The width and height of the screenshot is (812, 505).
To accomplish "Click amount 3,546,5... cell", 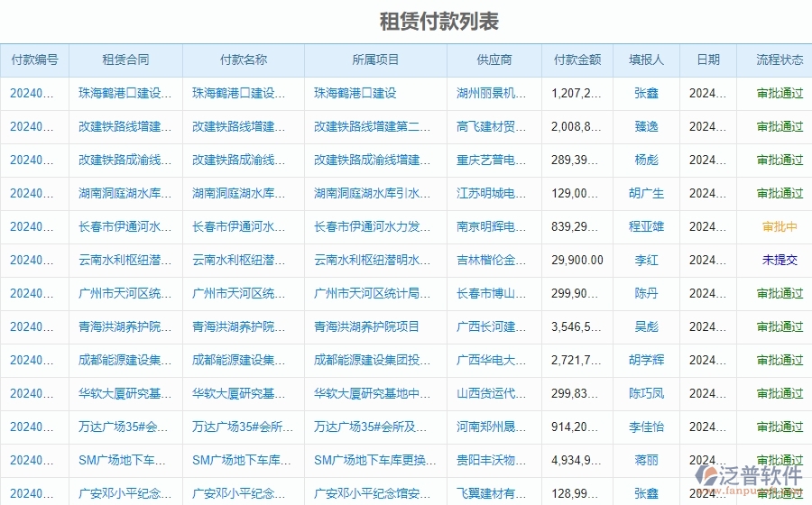I will coord(576,327).
